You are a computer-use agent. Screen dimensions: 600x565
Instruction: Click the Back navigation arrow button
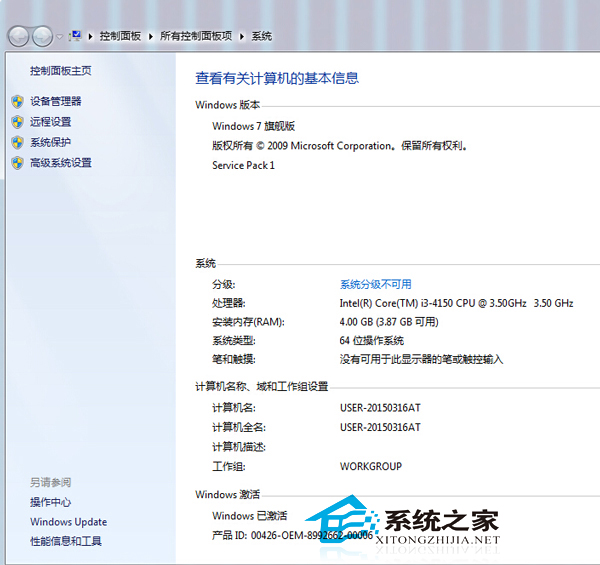pos(18,37)
